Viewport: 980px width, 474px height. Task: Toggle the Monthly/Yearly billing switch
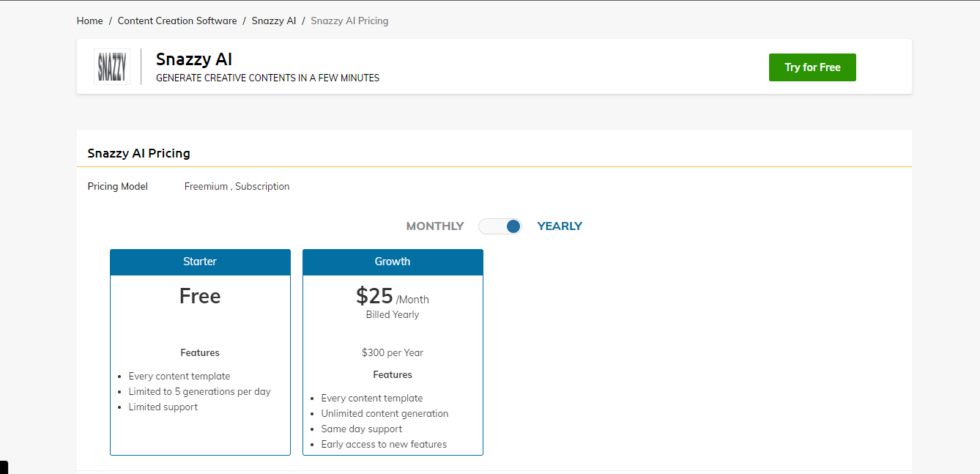[500, 226]
